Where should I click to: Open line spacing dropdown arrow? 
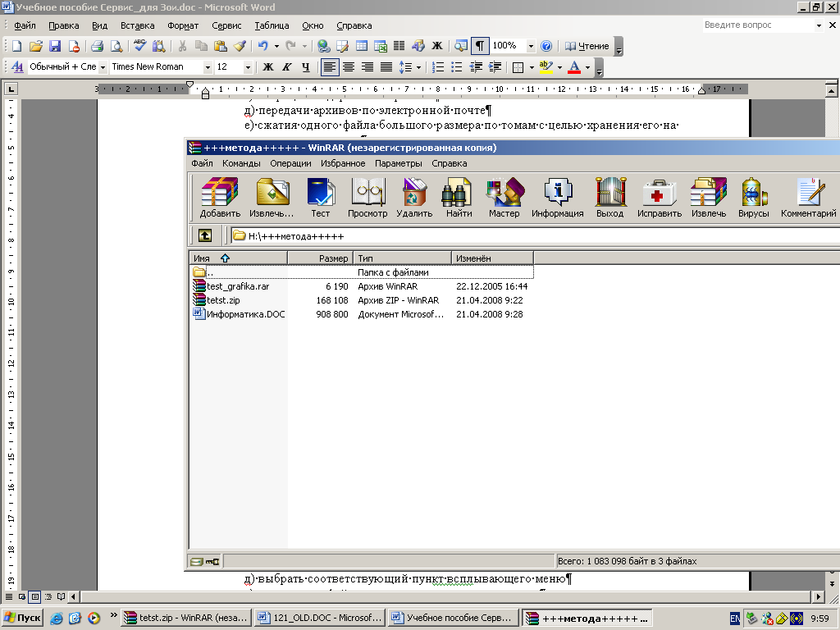click(418, 67)
